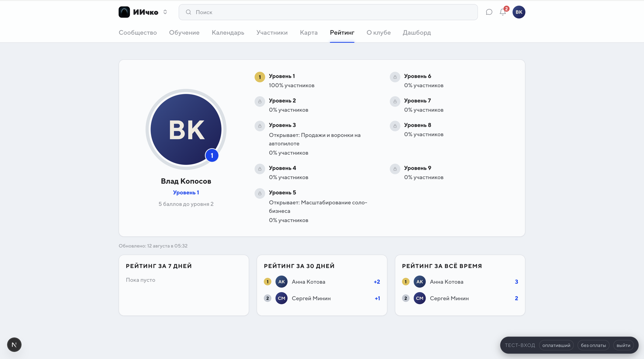Click the large ВК profile avatar
644x359 pixels.
[x=186, y=129]
